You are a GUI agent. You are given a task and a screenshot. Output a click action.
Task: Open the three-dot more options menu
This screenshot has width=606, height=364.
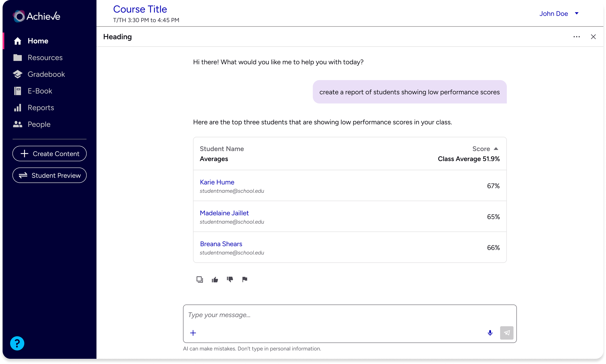(x=577, y=37)
